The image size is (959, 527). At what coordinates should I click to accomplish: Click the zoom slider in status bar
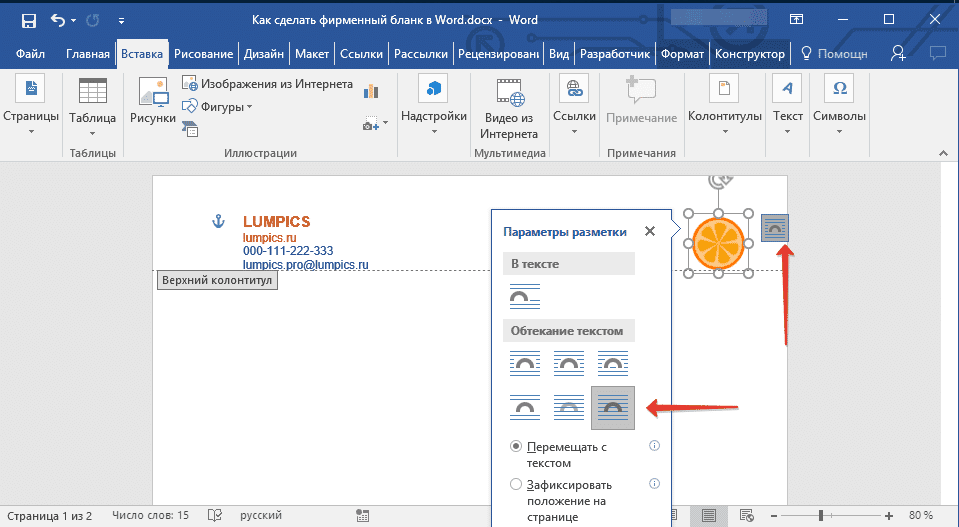(x=820, y=516)
